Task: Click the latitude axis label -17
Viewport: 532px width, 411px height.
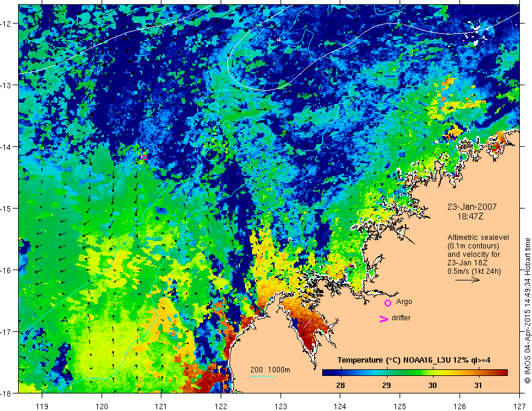Action: [x=6, y=332]
